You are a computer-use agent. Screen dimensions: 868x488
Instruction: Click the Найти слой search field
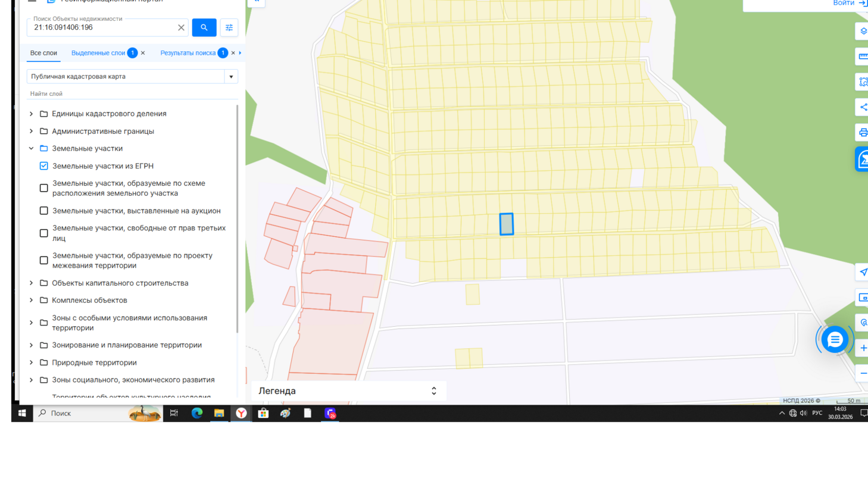point(131,94)
